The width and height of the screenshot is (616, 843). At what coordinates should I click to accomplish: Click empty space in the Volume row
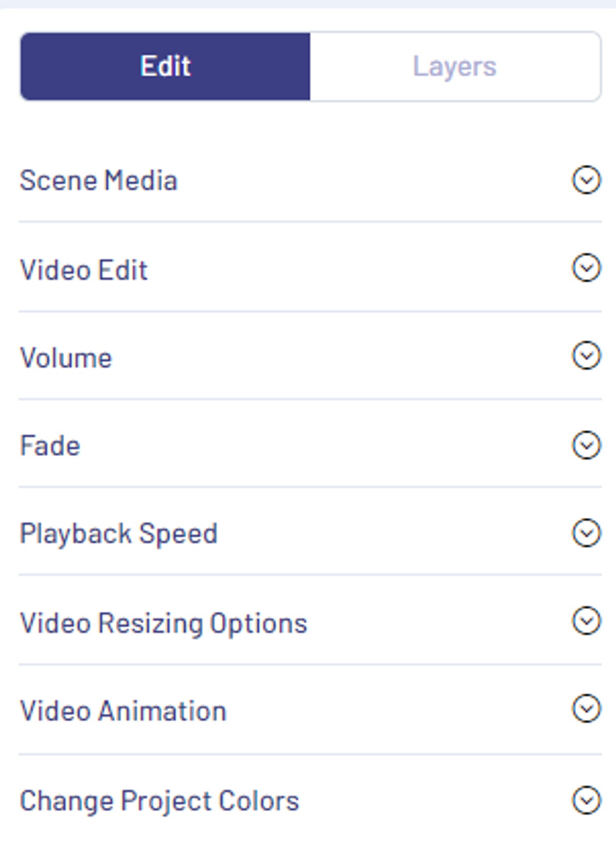(339, 357)
